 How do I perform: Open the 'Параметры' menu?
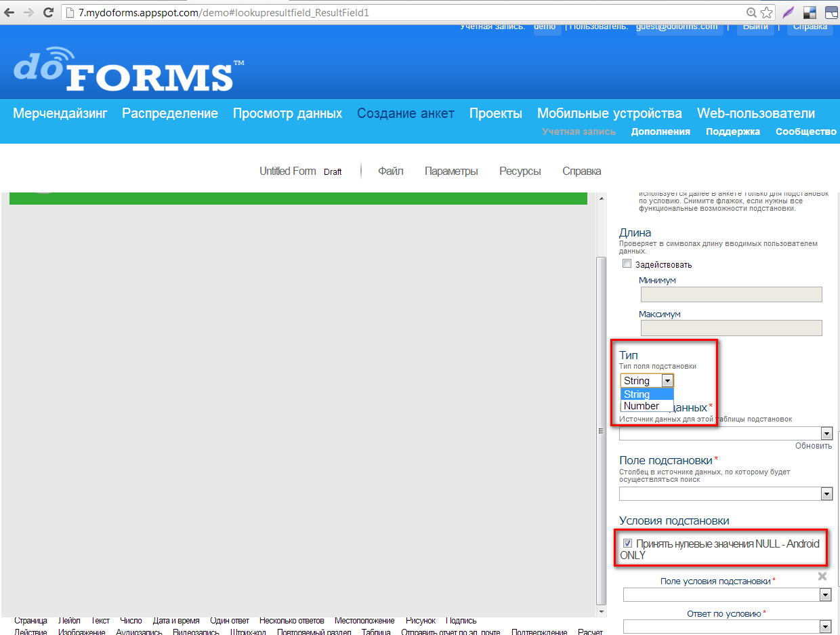pos(451,171)
